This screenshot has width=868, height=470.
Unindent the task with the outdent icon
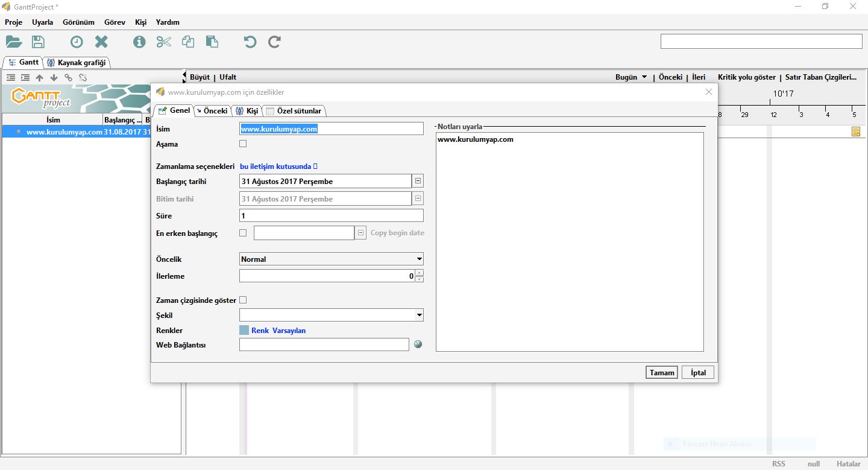point(11,77)
